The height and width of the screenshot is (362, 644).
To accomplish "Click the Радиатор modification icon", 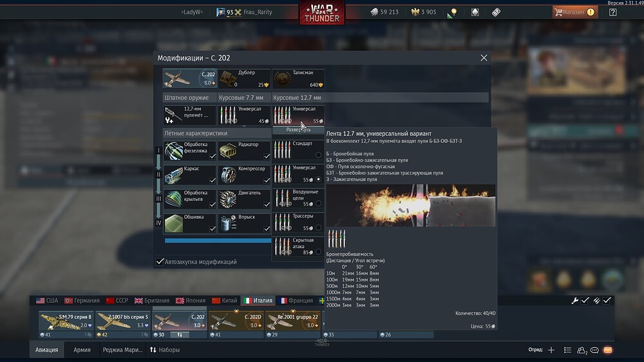I will coord(227,151).
